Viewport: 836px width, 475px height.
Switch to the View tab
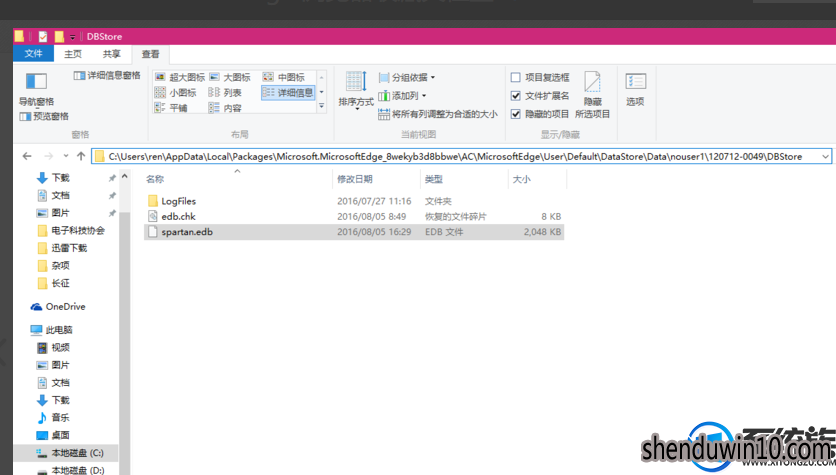150,54
